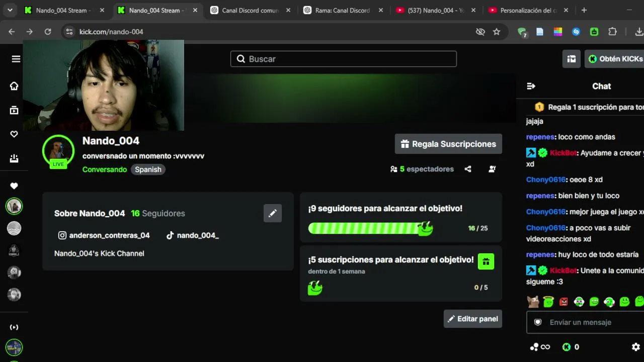
Task: Open chat settings gear icon
Action: 636,347
